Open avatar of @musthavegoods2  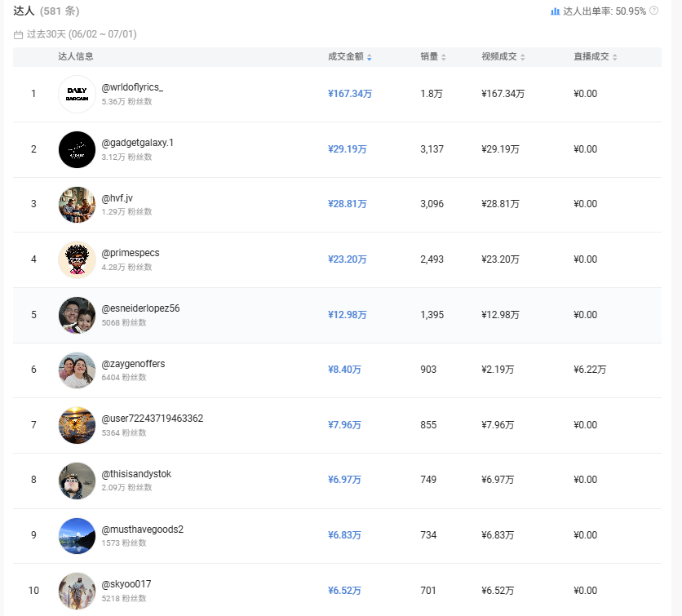tap(77, 535)
